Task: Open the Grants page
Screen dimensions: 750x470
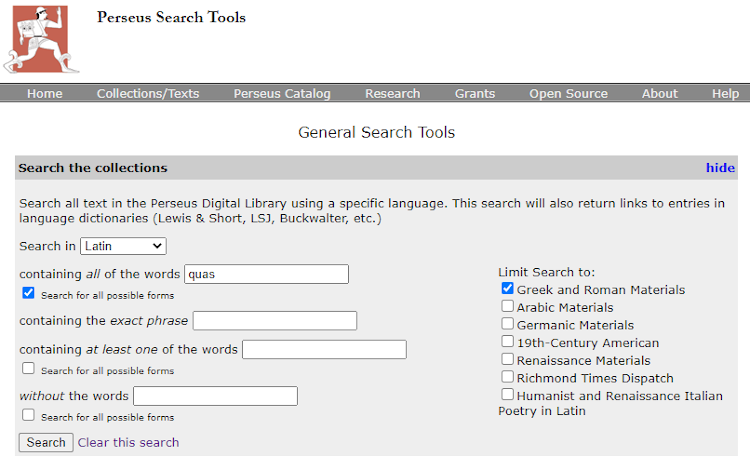Action: pyautogui.click(x=474, y=94)
